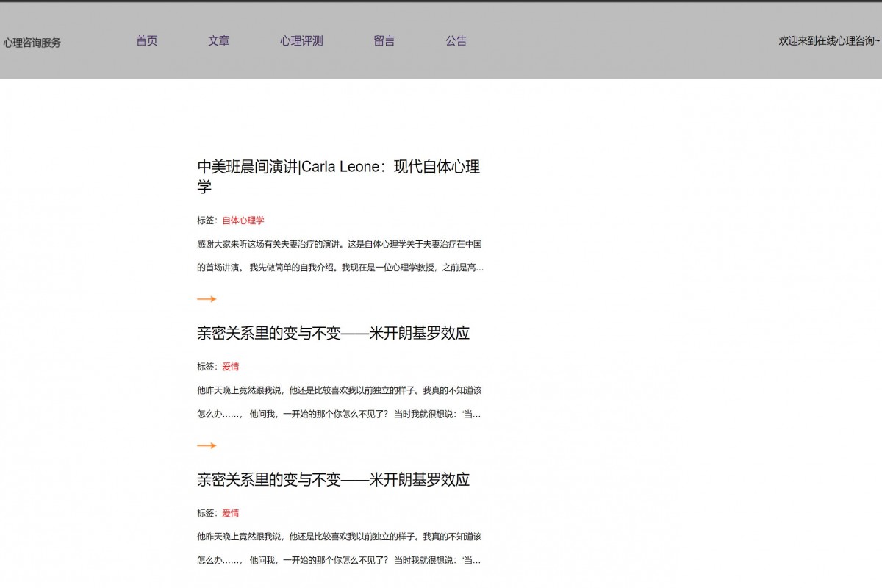
Task: View announcements via 公告
Action: [457, 41]
